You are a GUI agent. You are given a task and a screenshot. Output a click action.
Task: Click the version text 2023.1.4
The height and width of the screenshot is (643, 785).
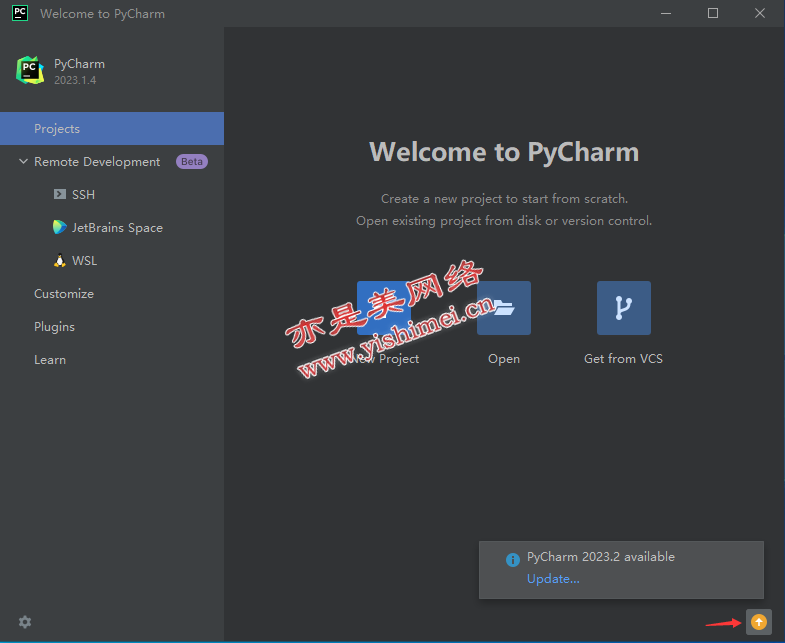75,80
